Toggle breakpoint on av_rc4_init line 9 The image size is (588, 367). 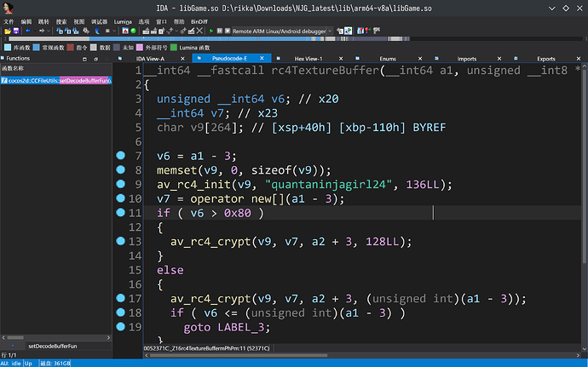pyautogui.click(x=120, y=184)
